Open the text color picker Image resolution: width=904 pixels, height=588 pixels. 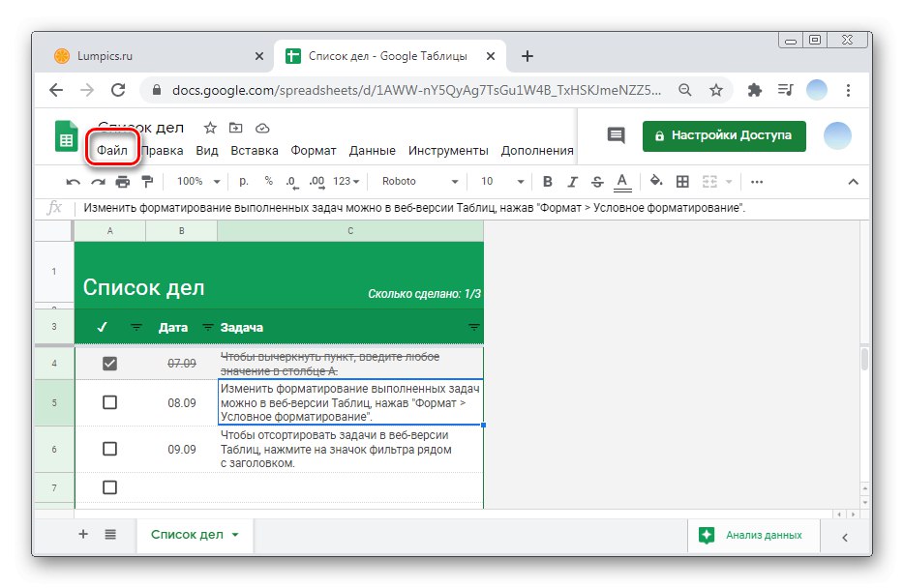click(x=622, y=182)
